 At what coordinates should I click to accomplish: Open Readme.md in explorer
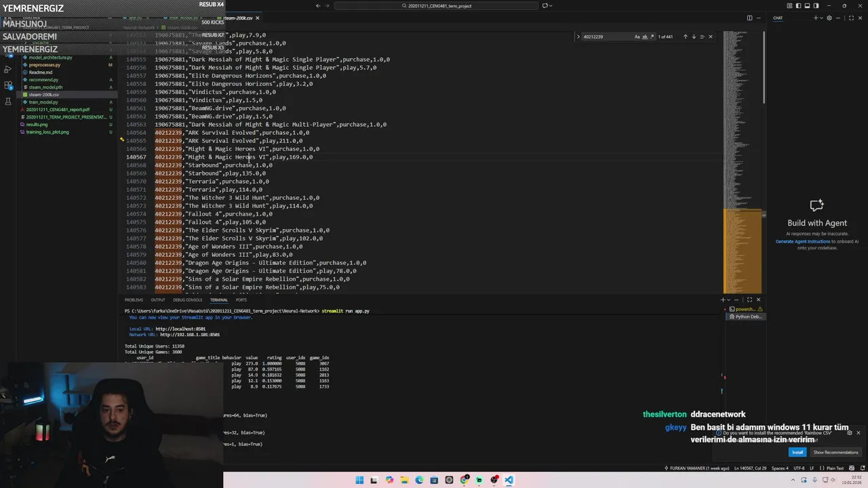pos(40,73)
